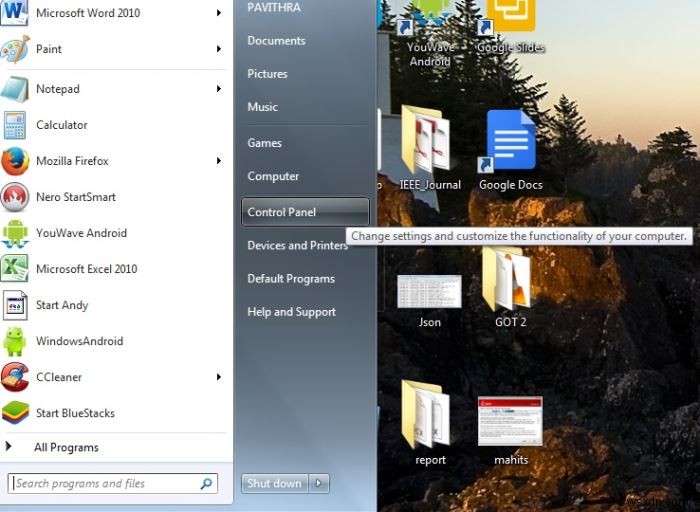Viewport: 700px width, 512px height.
Task: Click the Shut down button
Action: 275,483
